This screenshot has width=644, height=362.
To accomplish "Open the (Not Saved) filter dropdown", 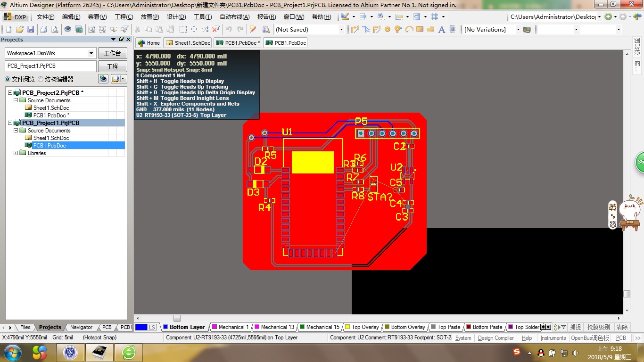I will click(x=341, y=29).
